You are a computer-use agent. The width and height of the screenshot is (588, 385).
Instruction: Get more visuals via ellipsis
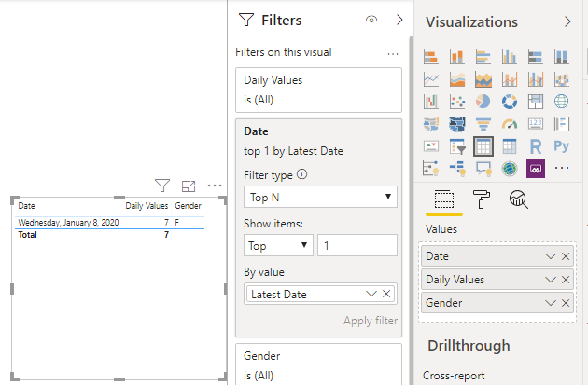coord(561,168)
